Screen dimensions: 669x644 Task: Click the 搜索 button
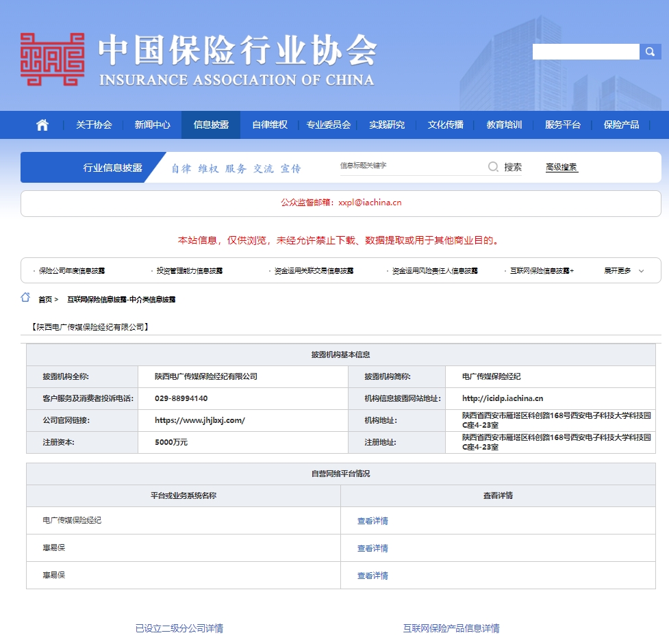coord(513,167)
